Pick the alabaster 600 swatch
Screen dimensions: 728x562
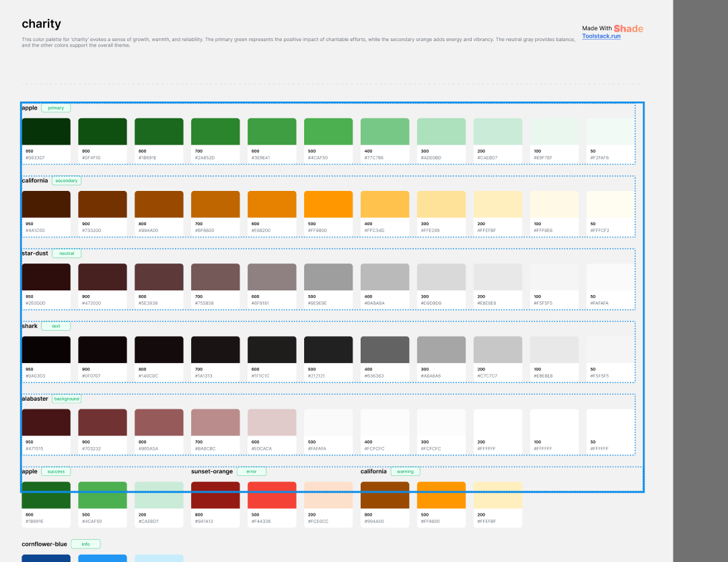tap(272, 422)
